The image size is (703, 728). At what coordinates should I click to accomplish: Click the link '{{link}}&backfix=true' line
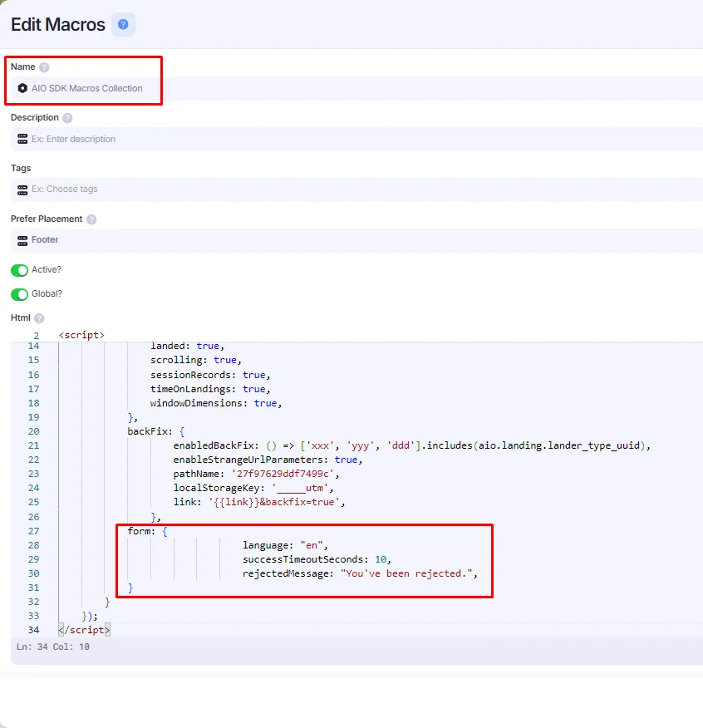coord(259,502)
